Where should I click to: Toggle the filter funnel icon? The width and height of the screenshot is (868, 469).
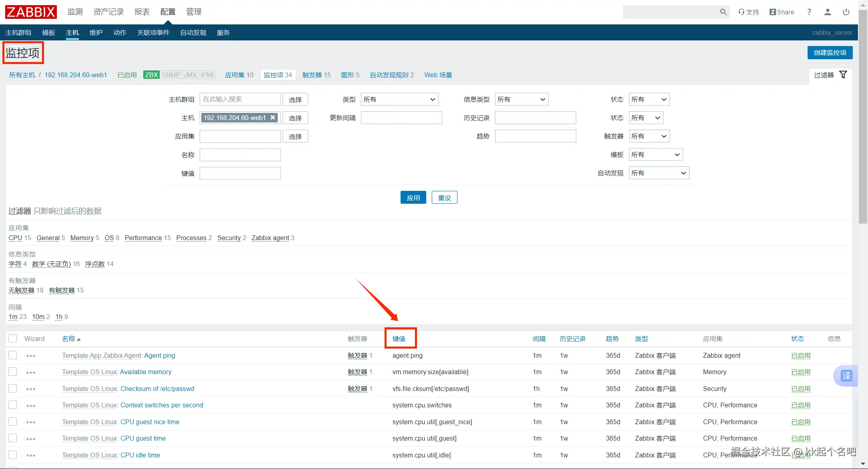click(x=843, y=75)
